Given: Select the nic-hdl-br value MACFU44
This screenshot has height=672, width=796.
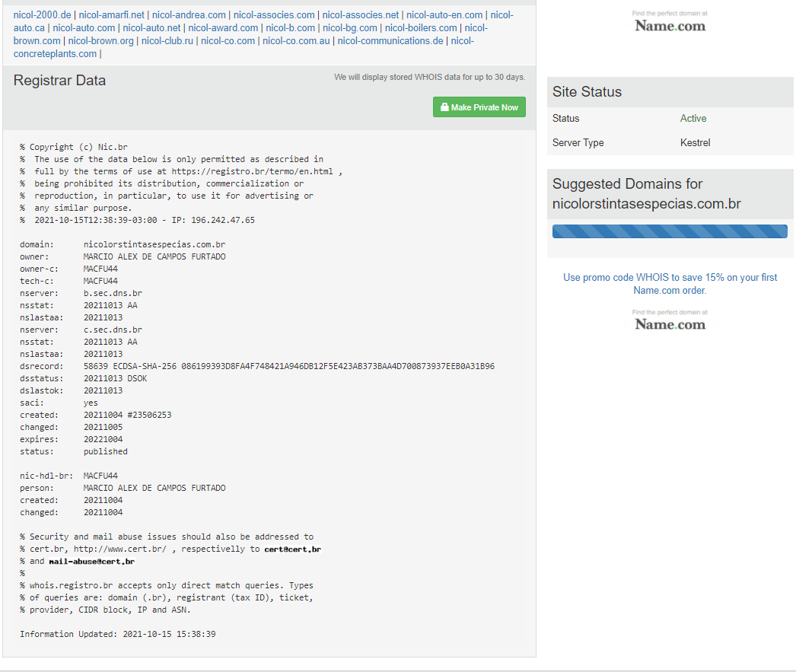Looking at the screenshot, I should [x=100, y=476].
